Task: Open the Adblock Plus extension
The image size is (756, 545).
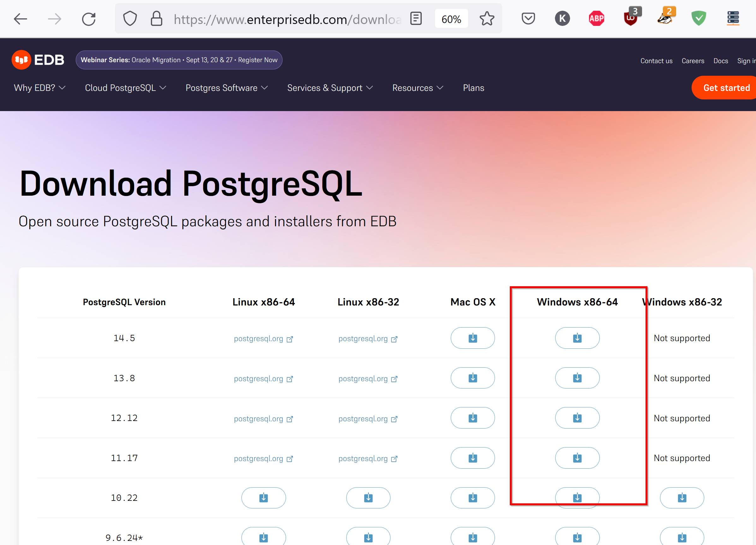Action: [596, 19]
